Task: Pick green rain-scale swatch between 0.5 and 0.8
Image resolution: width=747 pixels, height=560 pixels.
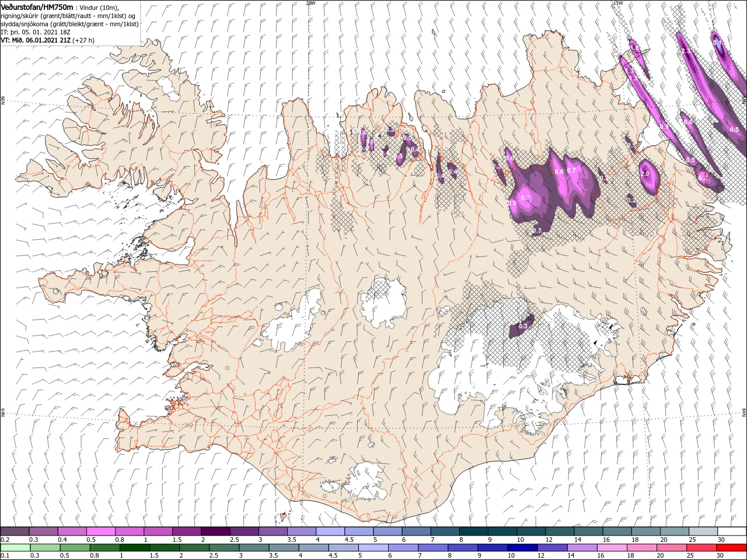Action: 75,548
